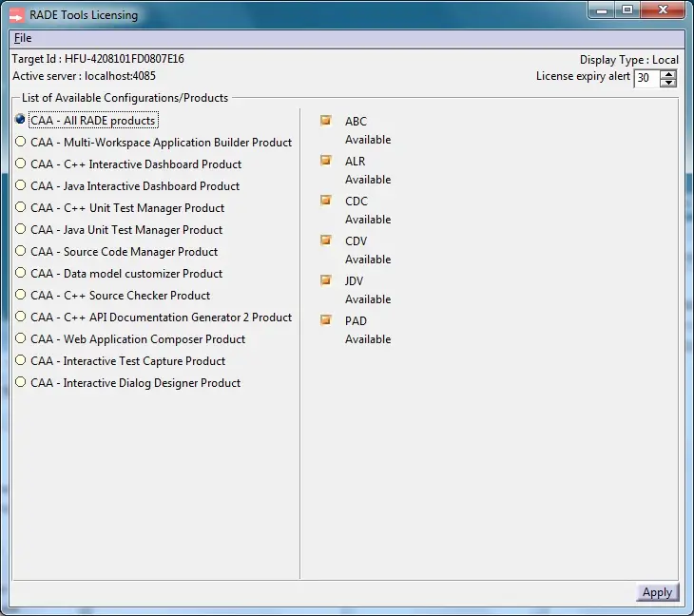Click Active server localhost:4085 text
This screenshot has width=694, height=616.
tap(84, 76)
